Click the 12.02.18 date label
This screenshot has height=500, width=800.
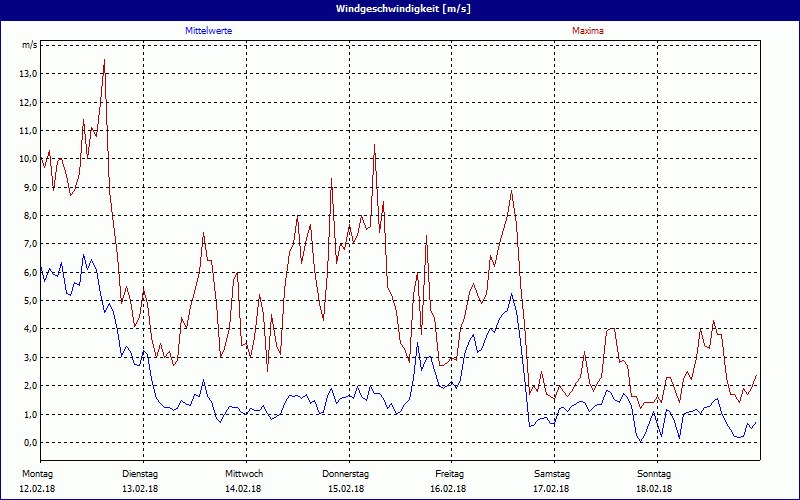click(36, 489)
